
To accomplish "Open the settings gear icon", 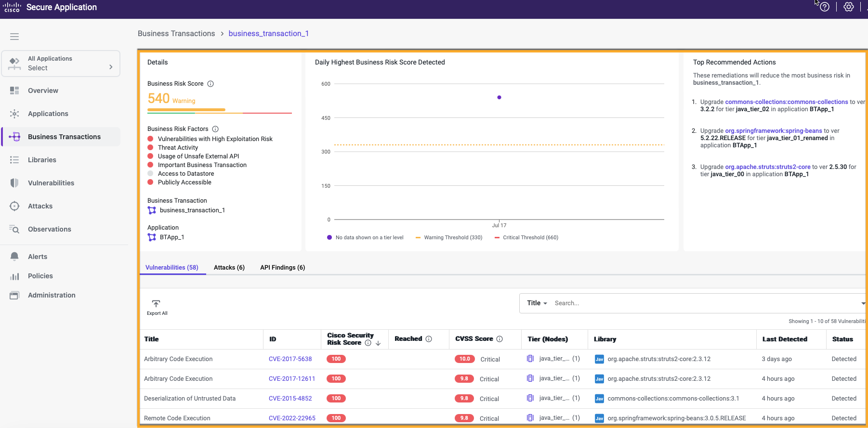I will click(849, 7).
